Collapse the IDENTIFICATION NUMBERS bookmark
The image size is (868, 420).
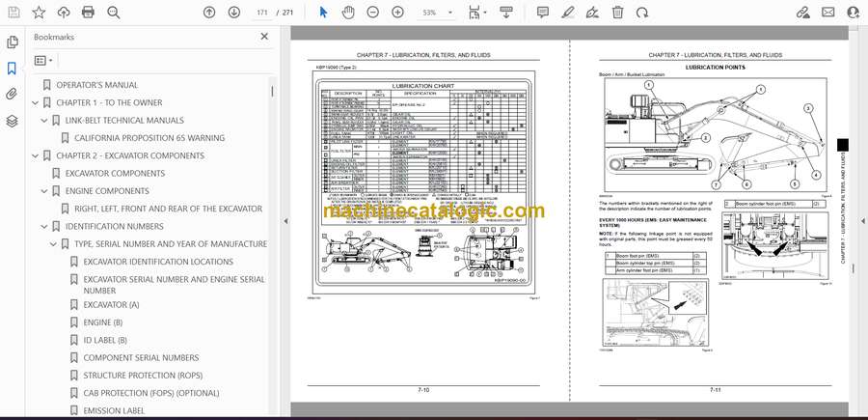[x=44, y=227]
